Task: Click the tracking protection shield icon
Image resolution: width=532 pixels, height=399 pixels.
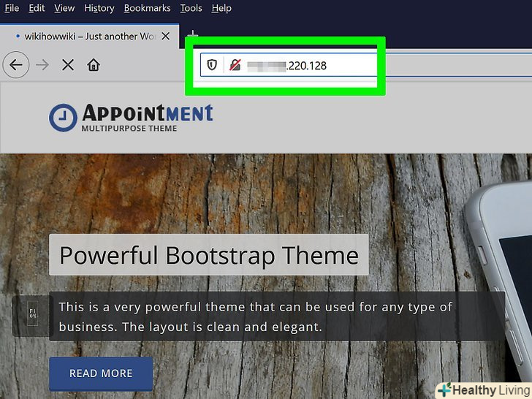Action: tap(212, 64)
